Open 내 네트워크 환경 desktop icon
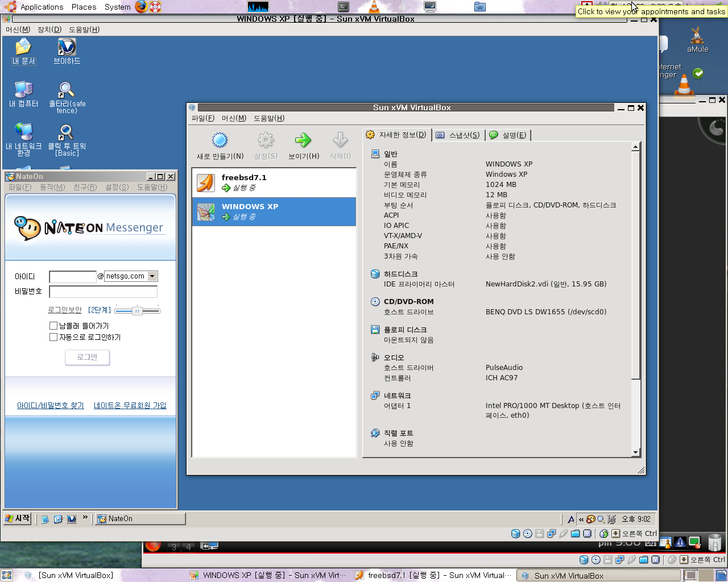Viewport: 728px width, 582px height. click(x=24, y=140)
